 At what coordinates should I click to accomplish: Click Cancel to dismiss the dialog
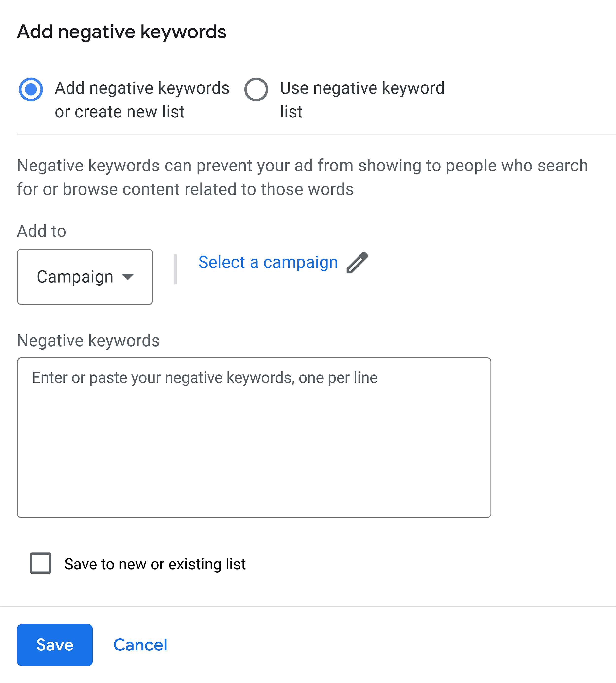point(140,645)
